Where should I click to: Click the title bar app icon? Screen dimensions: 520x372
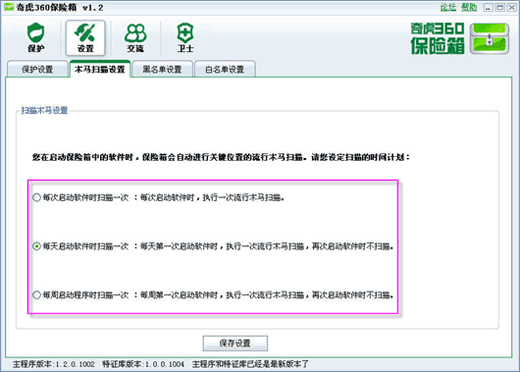(x=9, y=7)
